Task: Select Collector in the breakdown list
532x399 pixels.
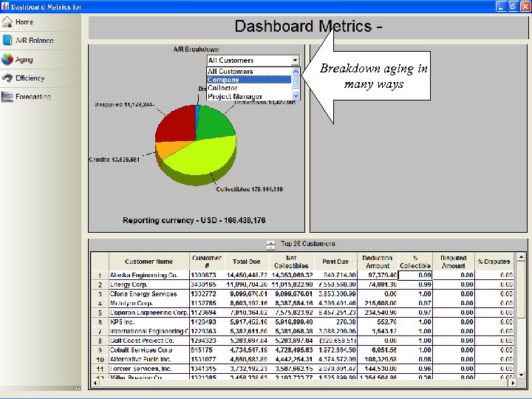Action: click(x=249, y=87)
